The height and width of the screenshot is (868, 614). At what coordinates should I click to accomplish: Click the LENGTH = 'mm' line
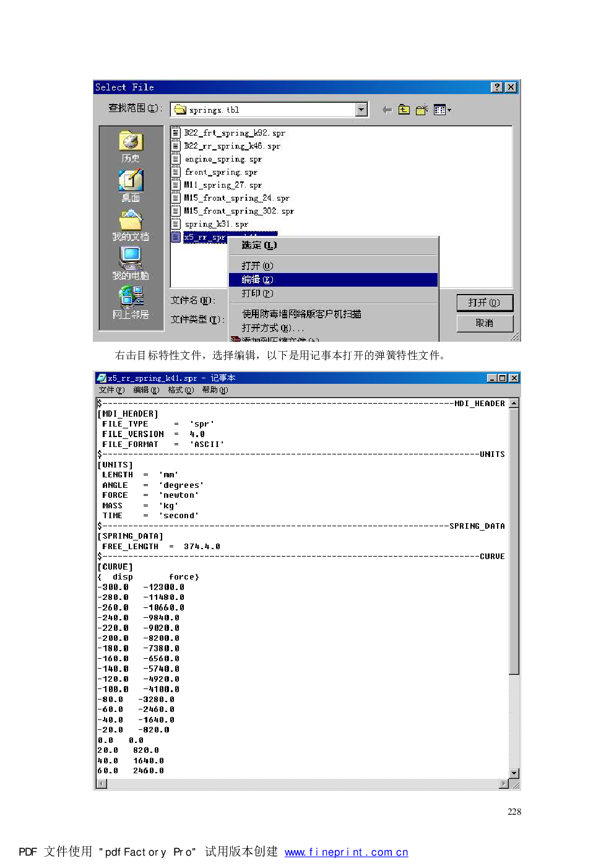140,475
